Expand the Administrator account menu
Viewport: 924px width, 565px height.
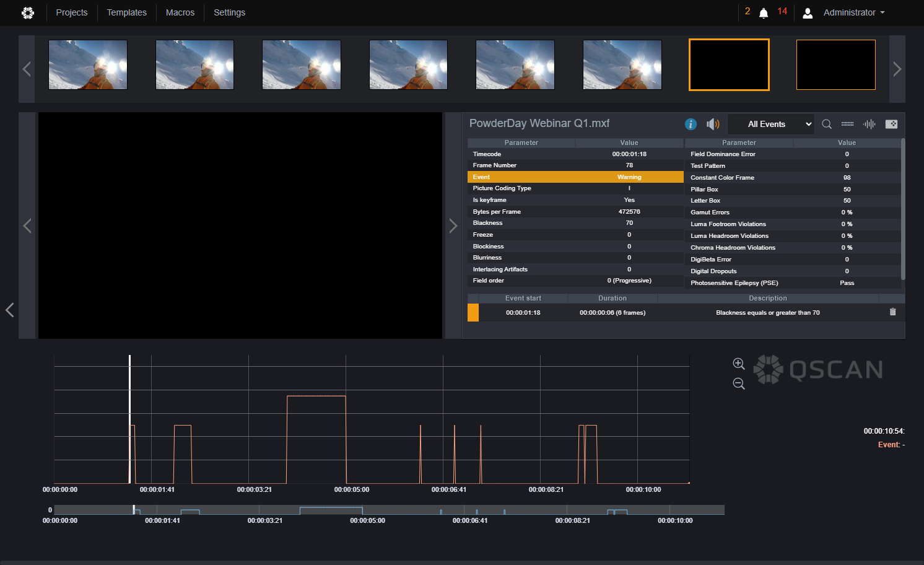pyautogui.click(x=854, y=12)
